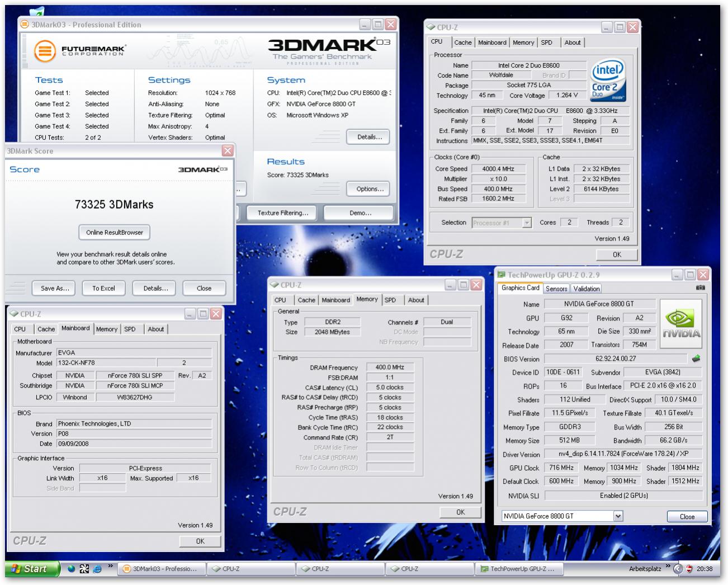Click OK in top-right CPU-Z window
The image size is (728, 585).
point(617,254)
